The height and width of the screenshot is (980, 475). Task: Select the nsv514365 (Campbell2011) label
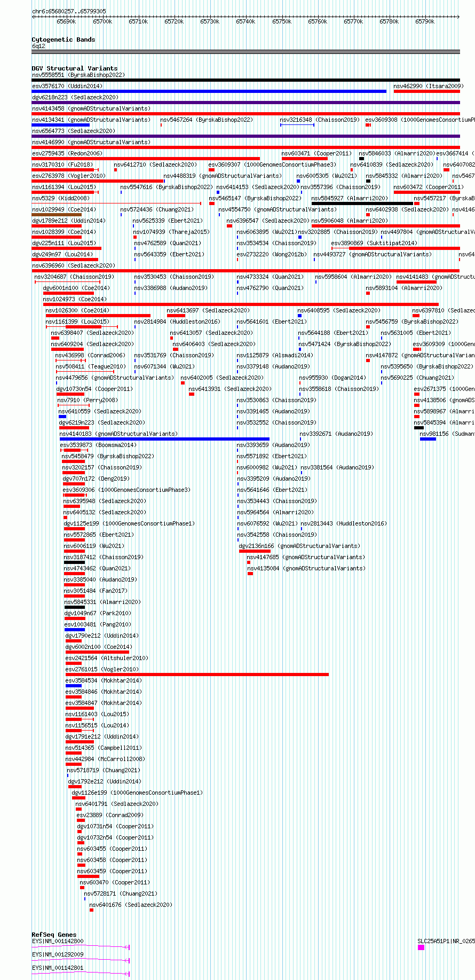(x=104, y=748)
